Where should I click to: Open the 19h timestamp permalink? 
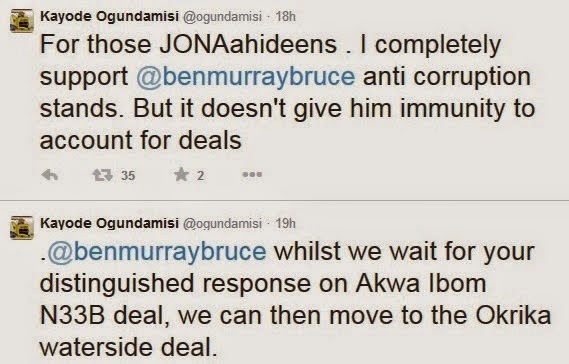286,223
